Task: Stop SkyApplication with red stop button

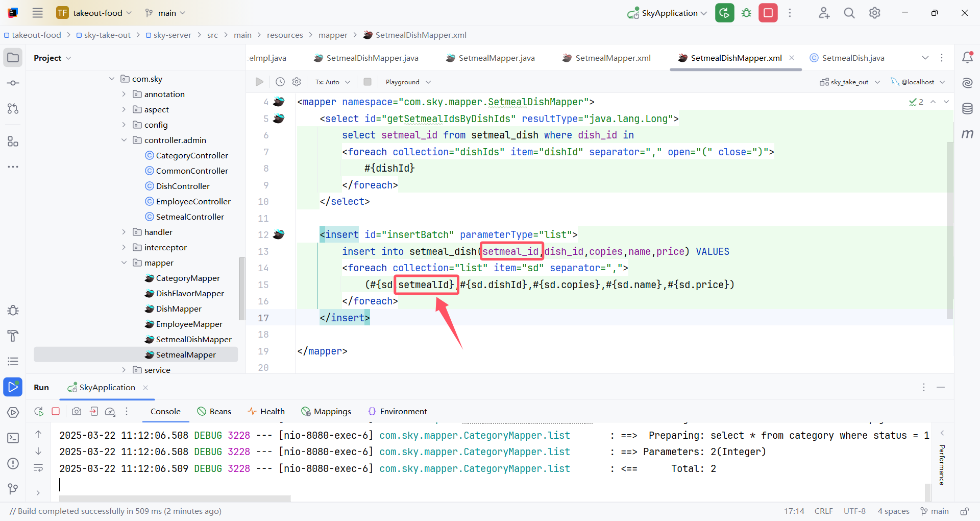Action: tap(768, 13)
